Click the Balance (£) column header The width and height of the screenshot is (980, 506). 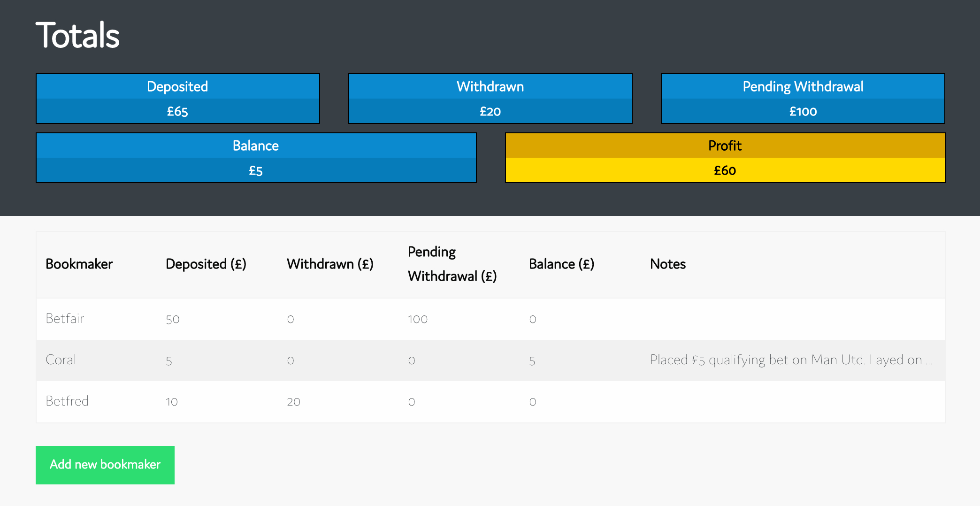(561, 264)
